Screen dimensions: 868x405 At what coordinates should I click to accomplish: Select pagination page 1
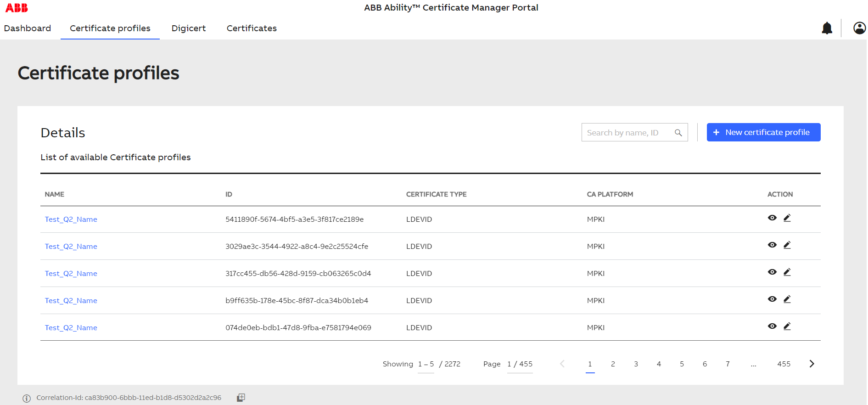coord(590,364)
